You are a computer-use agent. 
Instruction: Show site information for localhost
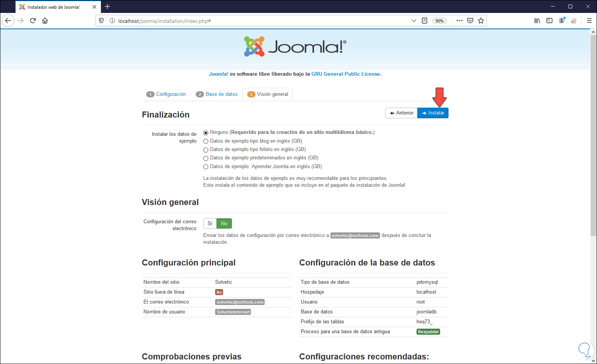tap(112, 21)
